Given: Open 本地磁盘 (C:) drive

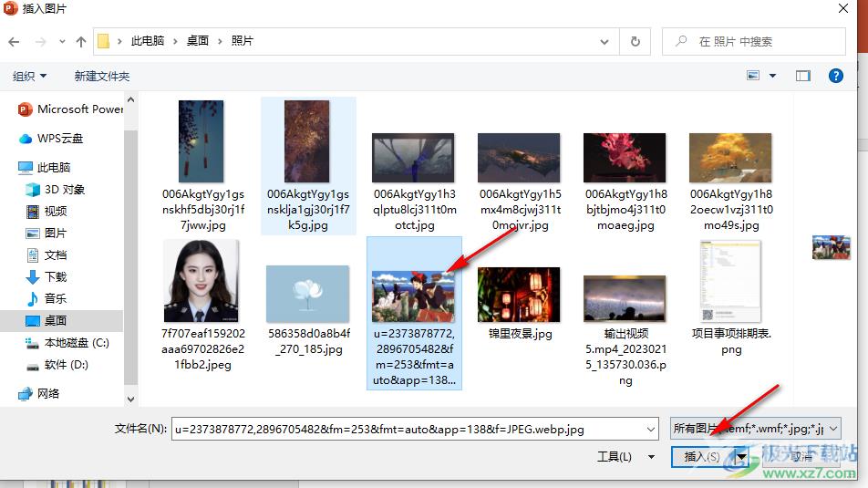Looking at the screenshot, I should [x=67, y=343].
